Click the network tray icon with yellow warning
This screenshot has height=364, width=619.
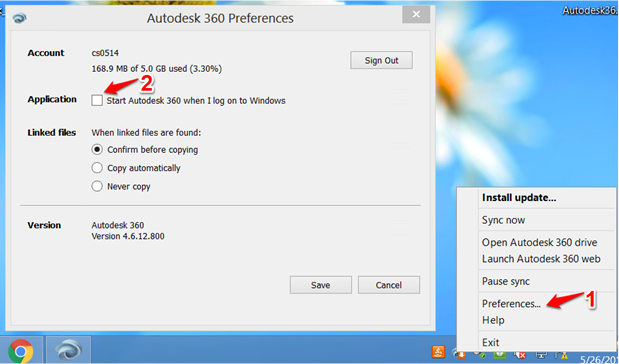[x=561, y=355]
